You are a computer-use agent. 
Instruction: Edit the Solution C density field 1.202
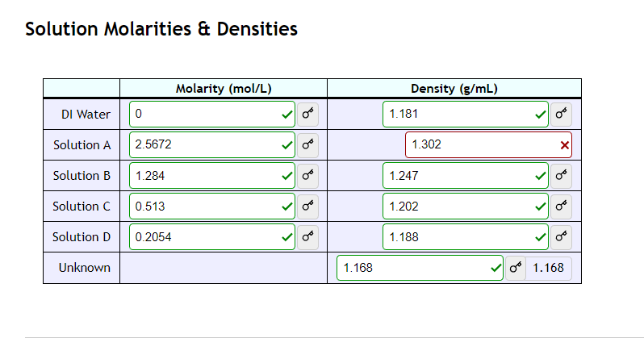click(x=466, y=207)
